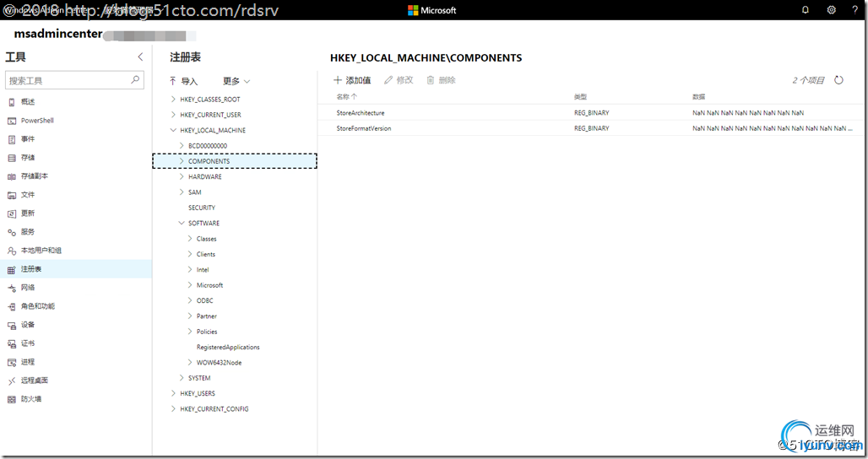Expand COMPONENTS key chevron

(182, 161)
